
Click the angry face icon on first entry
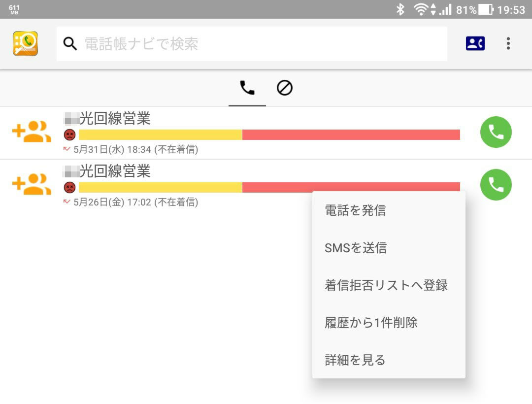pos(69,135)
